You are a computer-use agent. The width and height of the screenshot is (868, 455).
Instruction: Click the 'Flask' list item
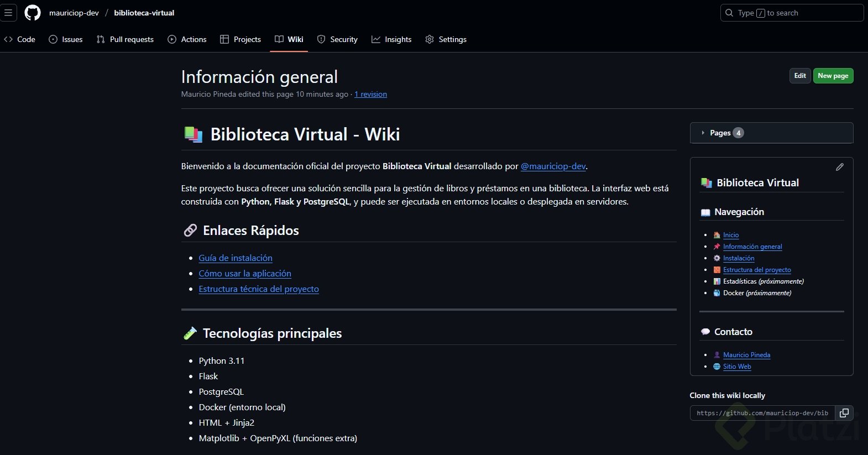pos(208,376)
